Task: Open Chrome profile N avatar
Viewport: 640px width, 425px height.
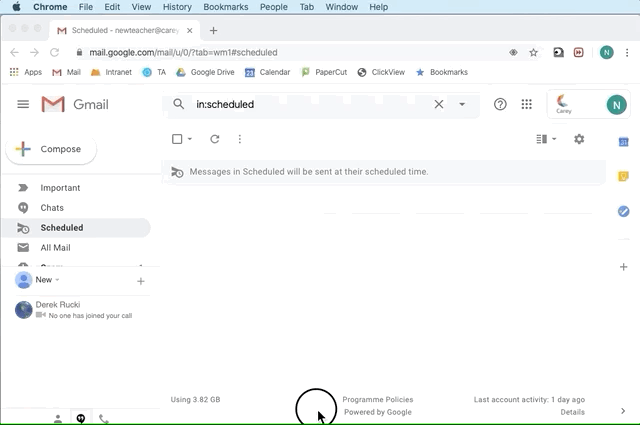Action: click(x=607, y=53)
